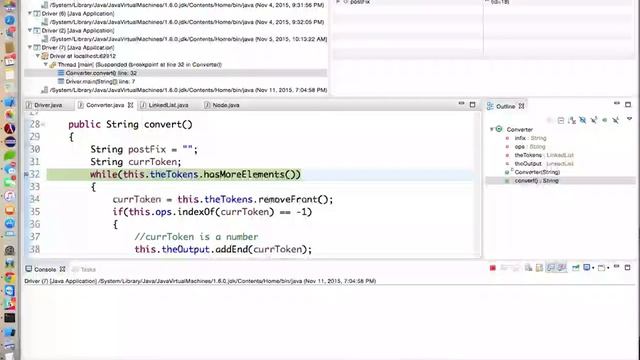Open iTunes from the Dock
Screen dimensions: 640x360
10,196
